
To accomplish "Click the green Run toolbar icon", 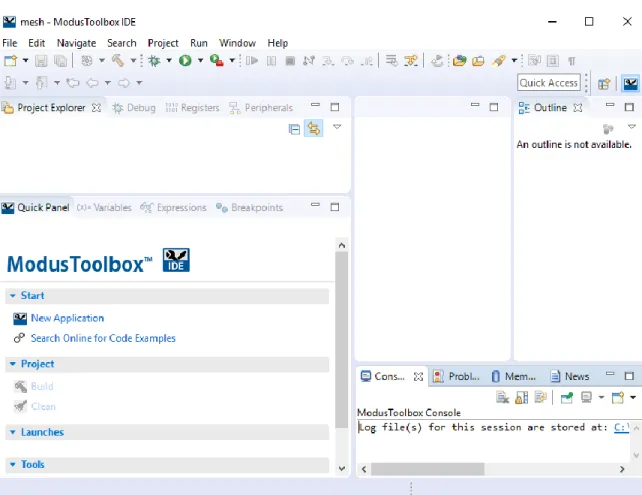I will (x=185, y=61).
